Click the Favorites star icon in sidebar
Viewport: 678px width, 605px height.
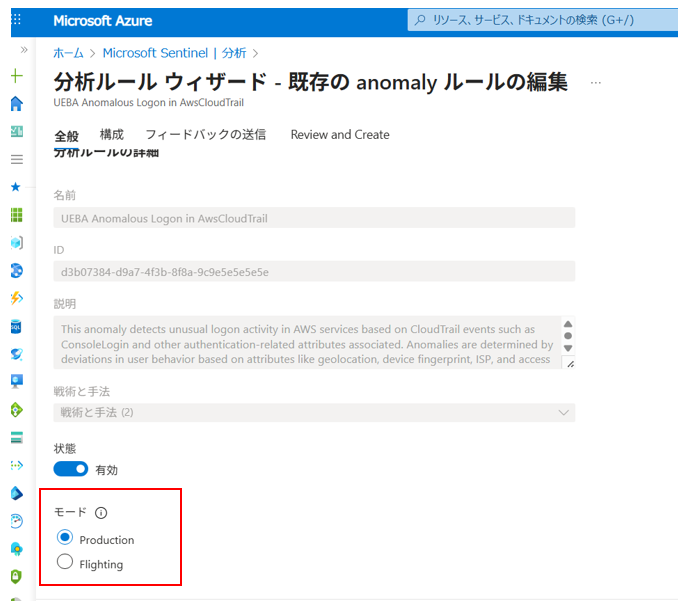click(16, 187)
